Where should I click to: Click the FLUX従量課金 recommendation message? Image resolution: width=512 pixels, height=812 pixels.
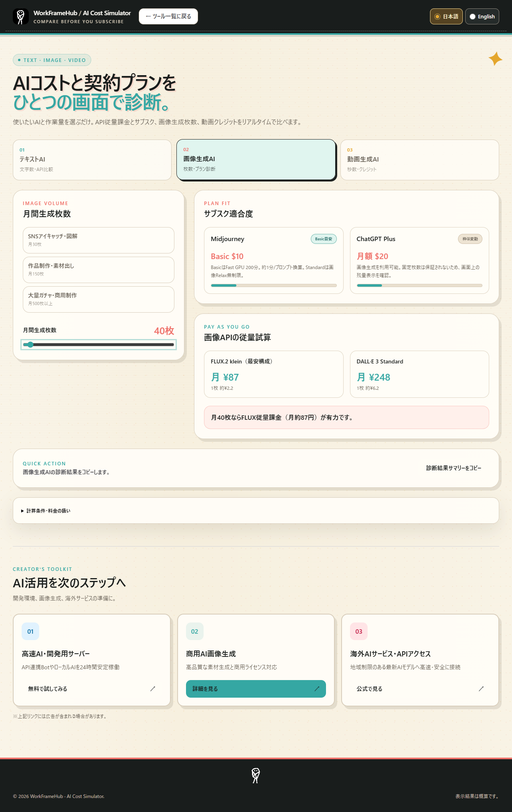346,417
